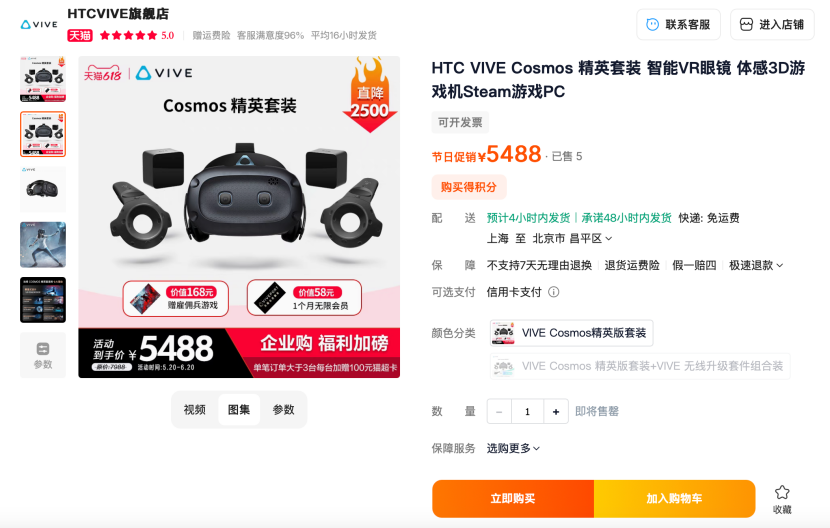Screen dimensions: 830x528
Task: Click the 加入购物车 add to cart button
Action: tap(674, 498)
